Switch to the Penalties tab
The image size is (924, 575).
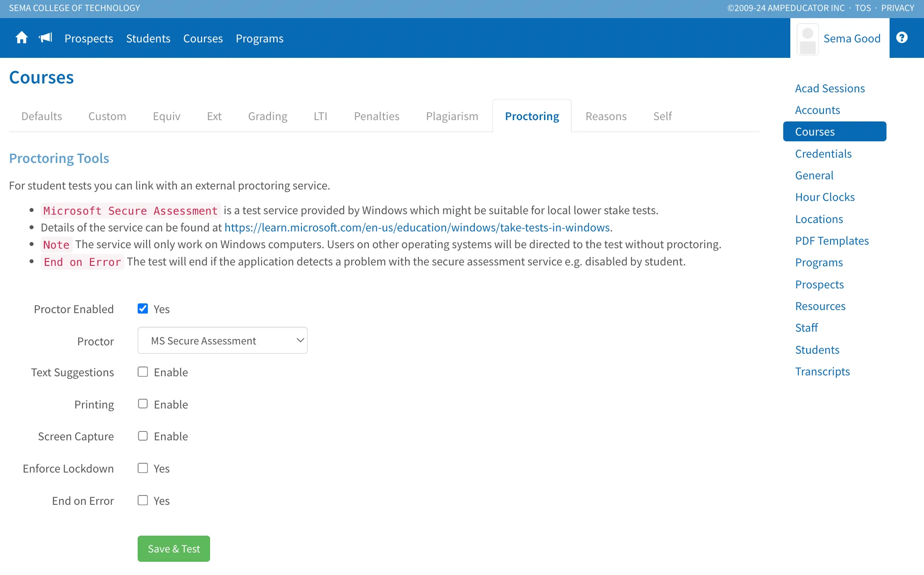pyautogui.click(x=377, y=116)
